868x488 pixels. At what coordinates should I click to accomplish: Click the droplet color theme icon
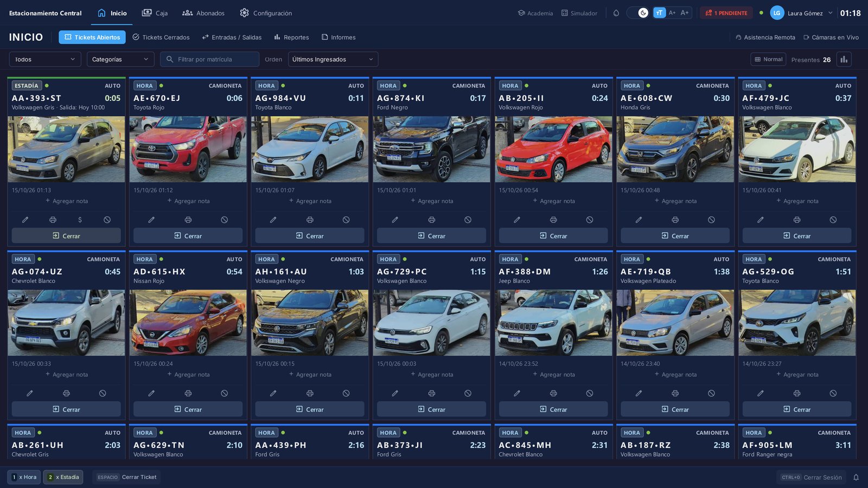(x=616, y=13)
